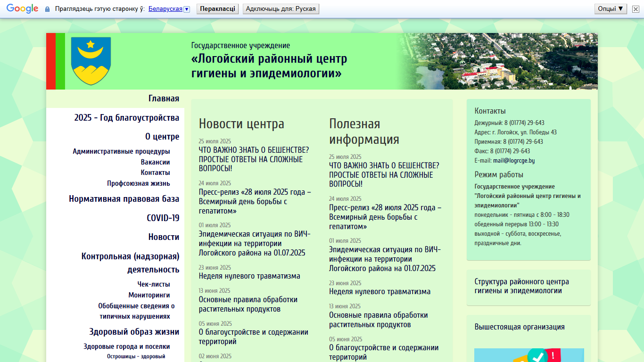Open ВИЧ-инфекции article under Полезная информация
The width and height of the screenshot is (644, 362).
[385, 259]
